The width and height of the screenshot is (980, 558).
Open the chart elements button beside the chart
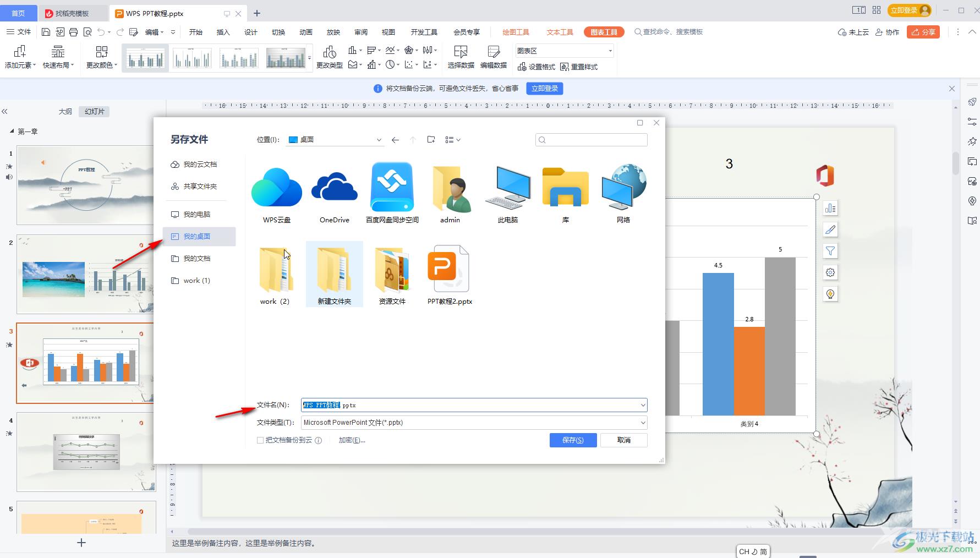point(830,208)
